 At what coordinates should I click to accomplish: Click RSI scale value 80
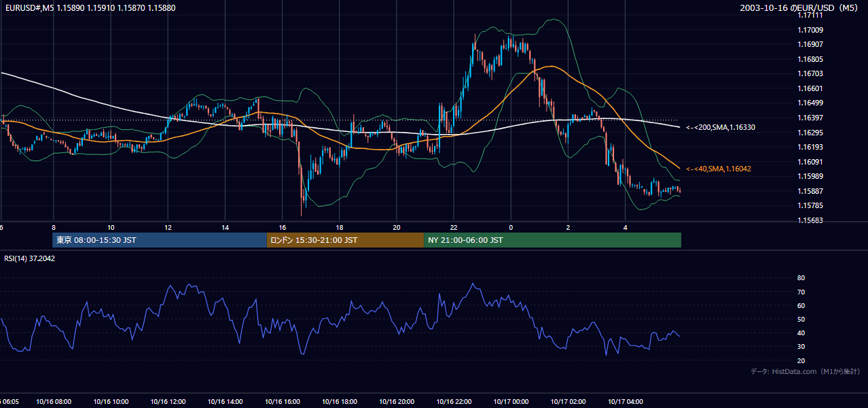(801, 278)
